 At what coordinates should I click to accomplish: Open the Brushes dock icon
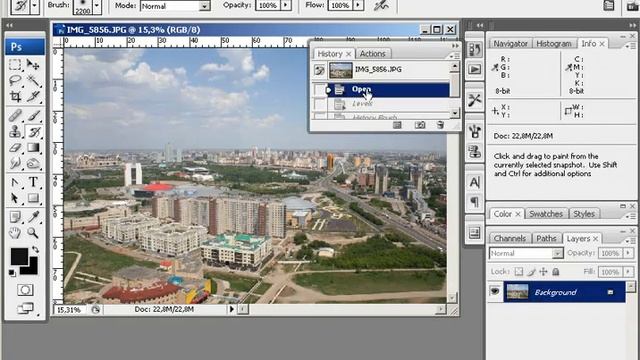pyautogui.click(x=474, y=131)
